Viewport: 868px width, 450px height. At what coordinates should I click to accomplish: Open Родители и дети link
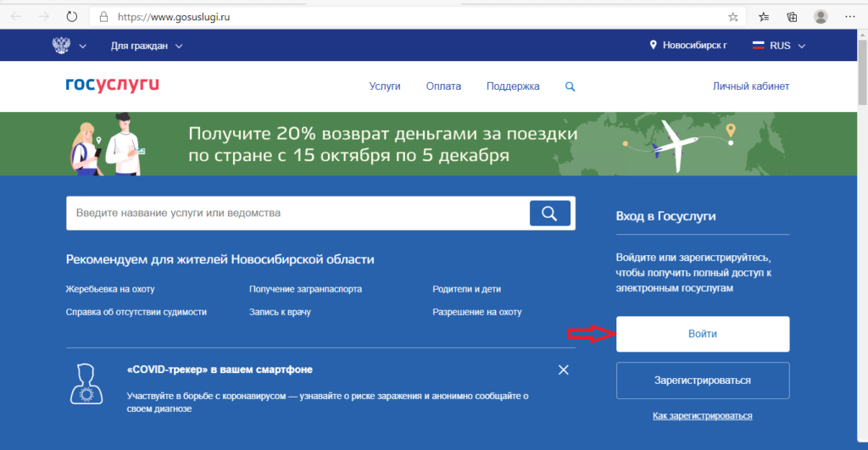point(467,289)
